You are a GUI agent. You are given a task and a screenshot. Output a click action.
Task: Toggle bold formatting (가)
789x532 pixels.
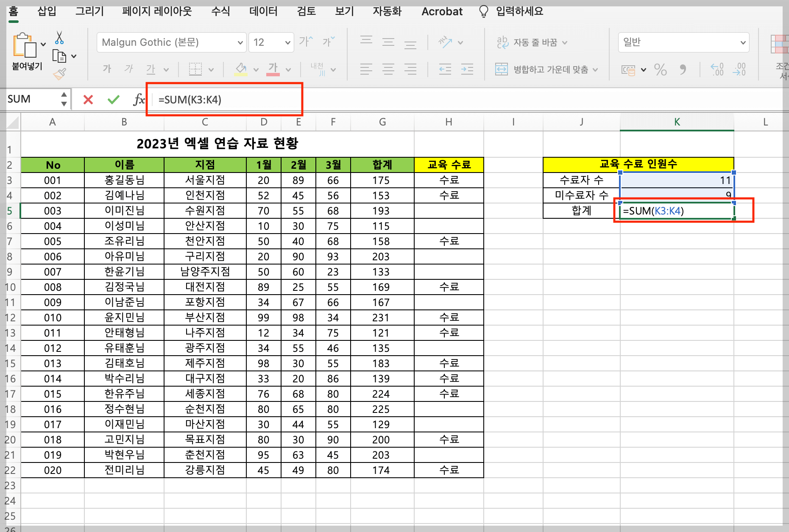(x=107, y=69)
